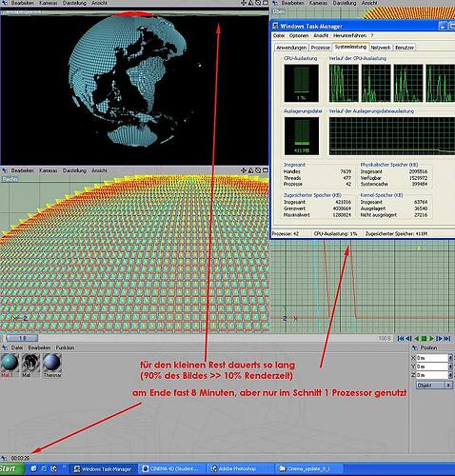The width and height of the screenshot is (455, 476).
Task: Click Cinema 4D quick launch icon
Action: click(54, 468)
